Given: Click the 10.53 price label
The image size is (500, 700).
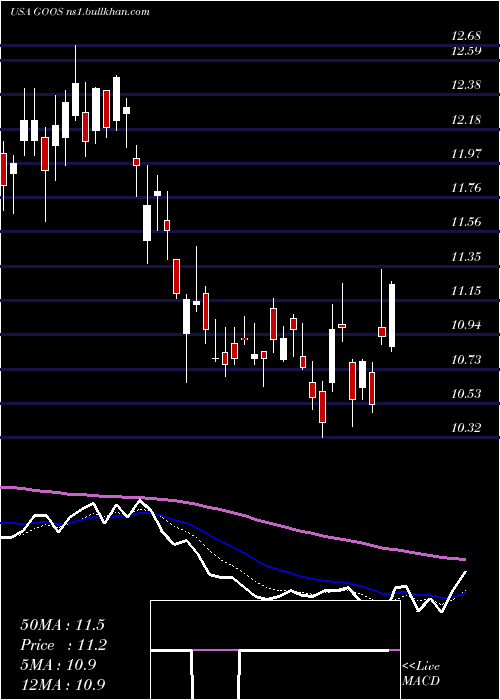Looking at the screenshot, I should pyautogui.click(x=466, y=393).
